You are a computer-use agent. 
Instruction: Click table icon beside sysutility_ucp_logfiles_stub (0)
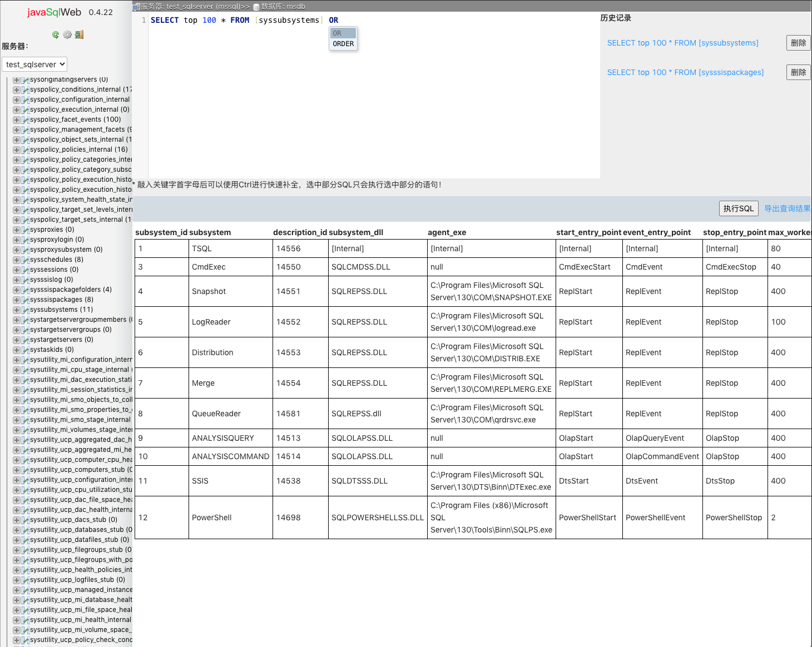coord(26,580)
